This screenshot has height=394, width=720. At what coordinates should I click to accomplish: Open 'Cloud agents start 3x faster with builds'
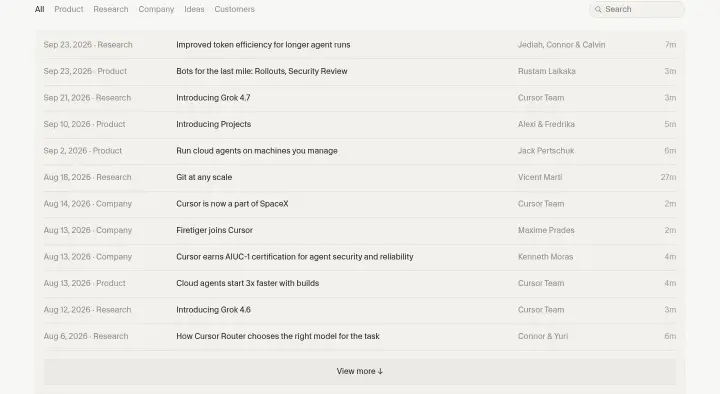coord(248,283)
